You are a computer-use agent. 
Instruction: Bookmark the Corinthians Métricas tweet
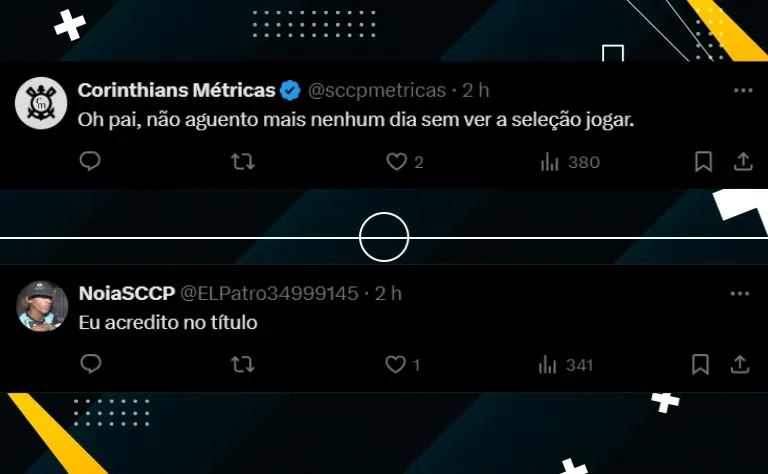tap(703, 162)
